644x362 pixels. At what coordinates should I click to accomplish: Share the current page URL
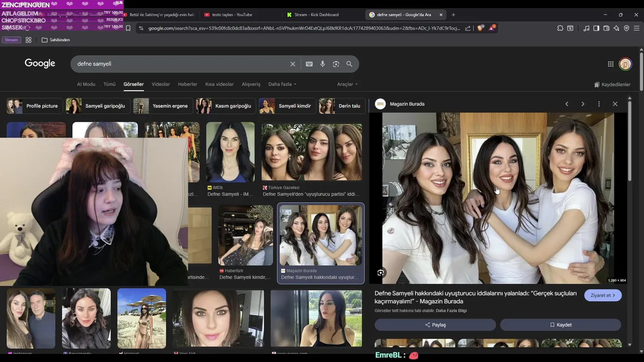coord(468,28)
